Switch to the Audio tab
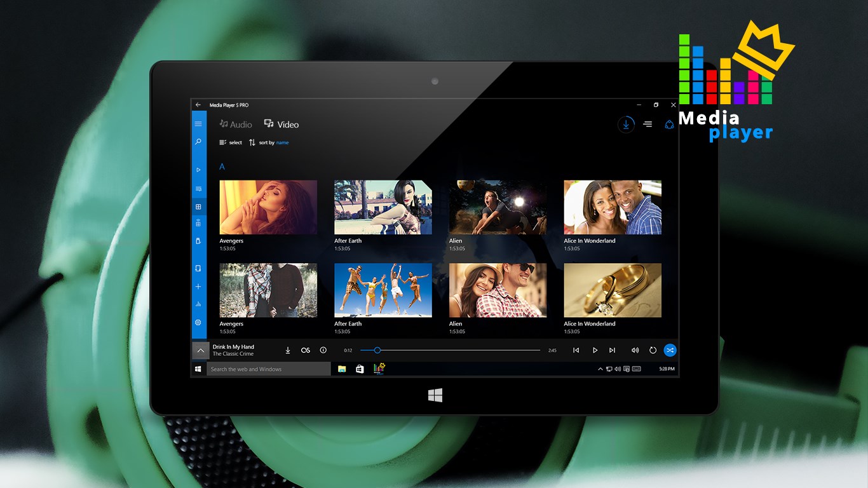868x488 pixels. (x=236, y=124)
